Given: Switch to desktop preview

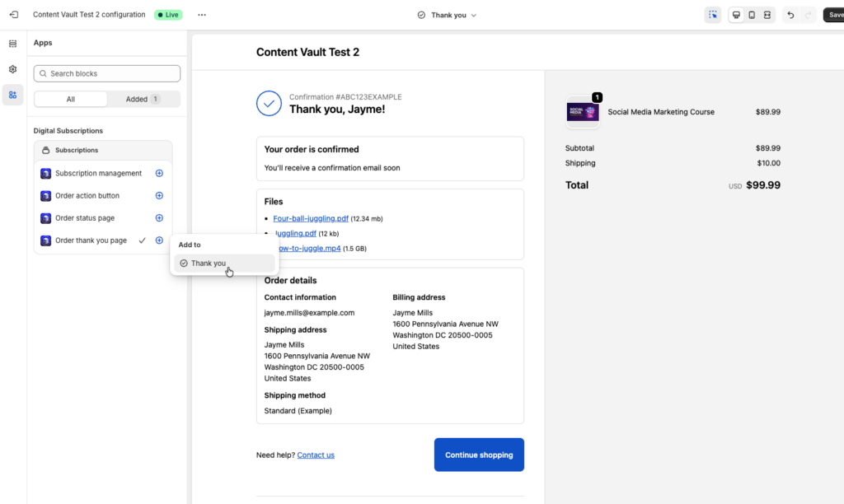Looking at the screenshot, I should 736,15.
